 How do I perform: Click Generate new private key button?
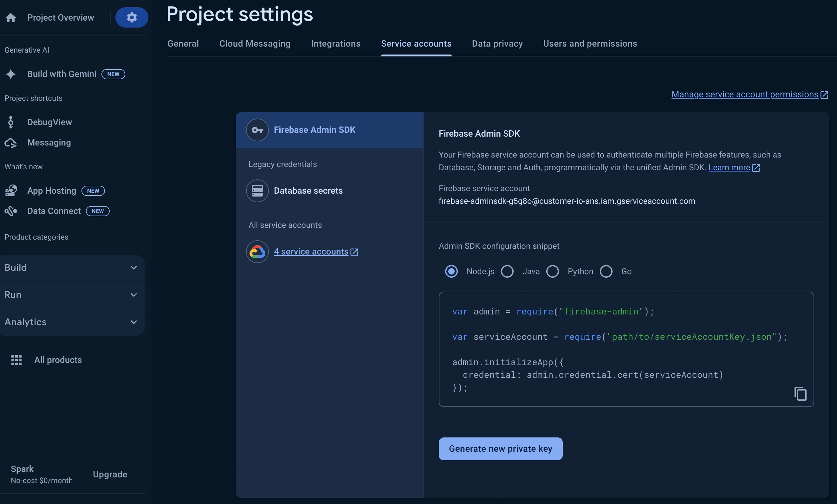500,449
